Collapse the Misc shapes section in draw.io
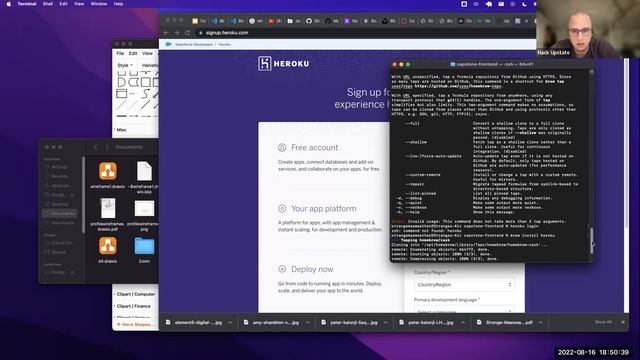The image size is (640, 360). click(121, 130)
